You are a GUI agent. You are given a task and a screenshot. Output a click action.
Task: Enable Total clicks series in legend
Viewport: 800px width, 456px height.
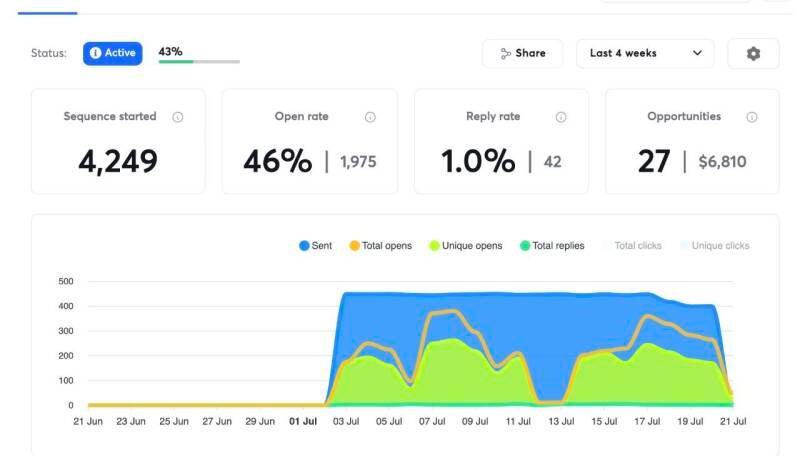[633, 246]
